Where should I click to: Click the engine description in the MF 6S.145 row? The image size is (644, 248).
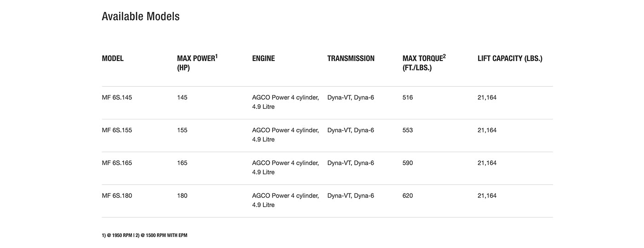coord(285,102)
